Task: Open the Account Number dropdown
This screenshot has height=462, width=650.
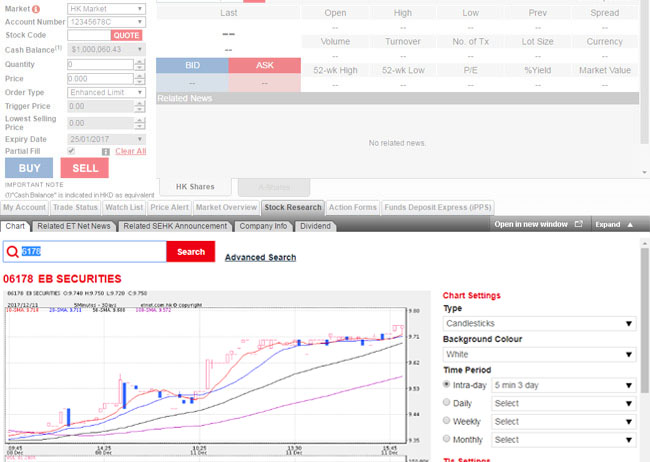Action: click(106, 22)
